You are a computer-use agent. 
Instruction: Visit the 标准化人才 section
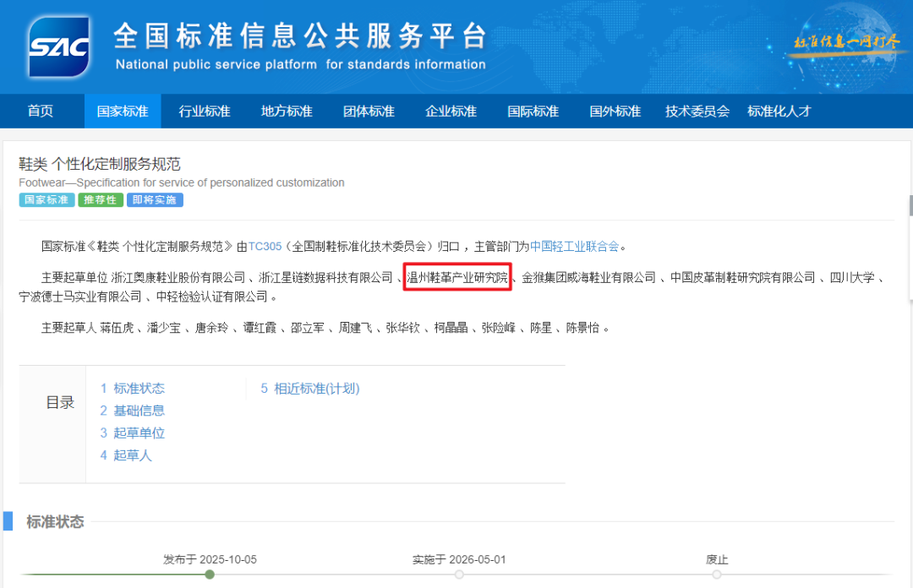point(780,111)
